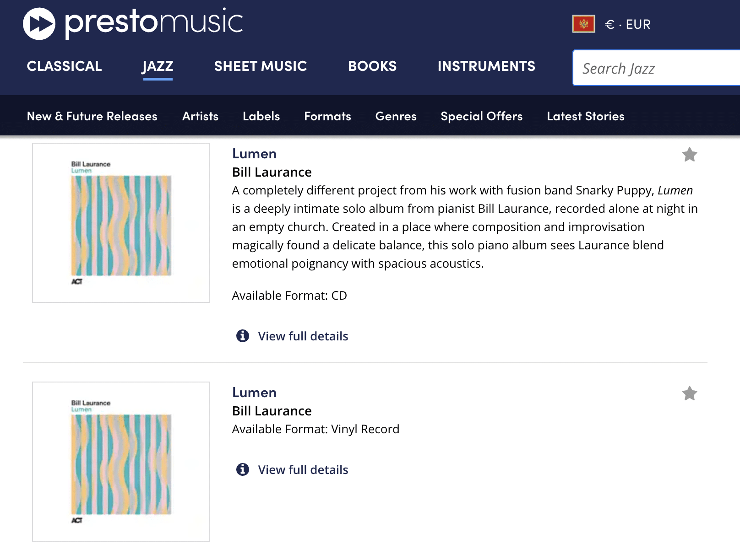Click the Presto Music logo icon

pyautogui.click(x=39, y=24)
